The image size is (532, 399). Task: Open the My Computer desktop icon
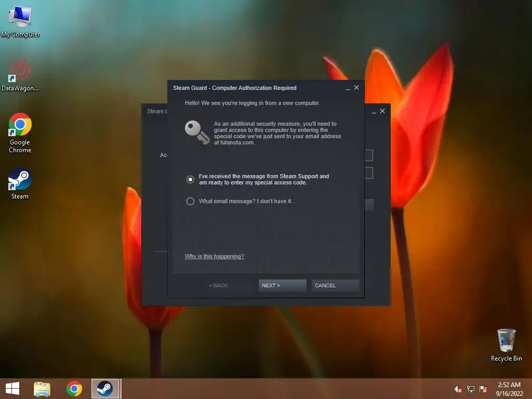click(20, 21)
